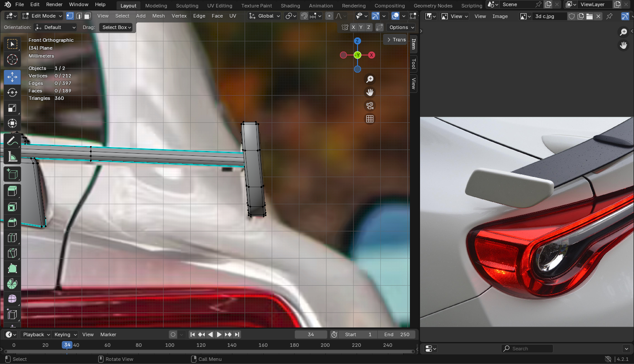Click the Image Editor zoom icon
The height and width of the screenshot is (364, 634).
[x=623, y=32]
